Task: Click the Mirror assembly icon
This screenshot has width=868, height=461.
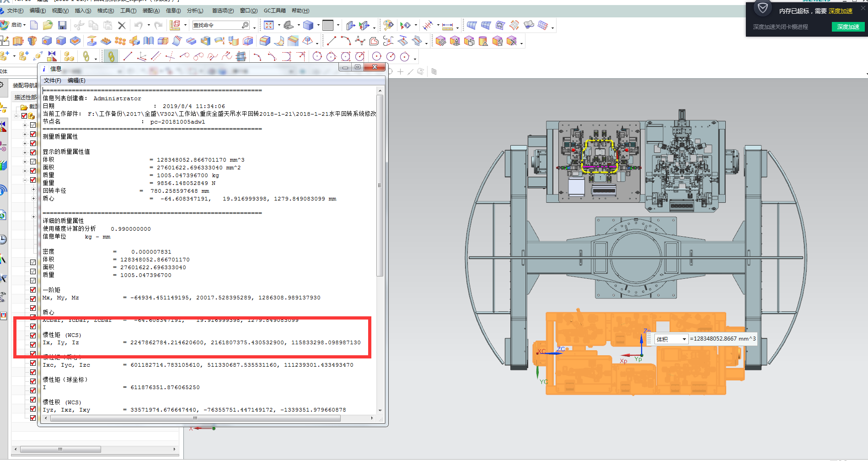Action: pos(52,56)
